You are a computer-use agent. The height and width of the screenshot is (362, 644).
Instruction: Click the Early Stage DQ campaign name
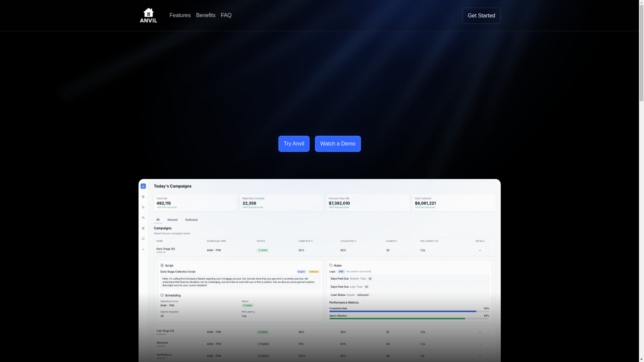[x=166, y=249]
